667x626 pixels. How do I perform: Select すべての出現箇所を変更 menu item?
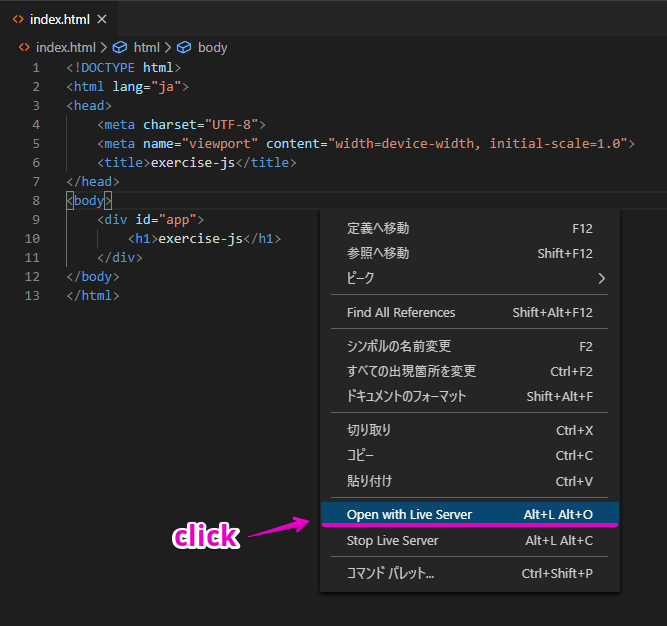[x=411, y=371]
